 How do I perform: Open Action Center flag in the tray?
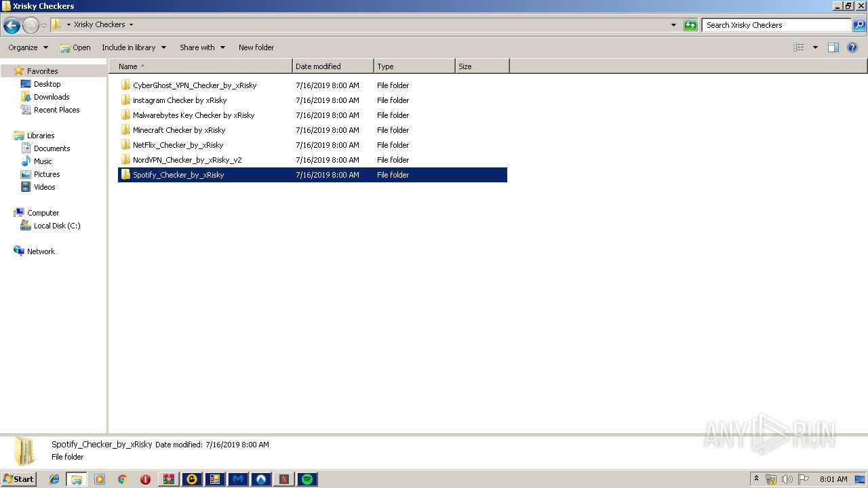pos(804,479)
